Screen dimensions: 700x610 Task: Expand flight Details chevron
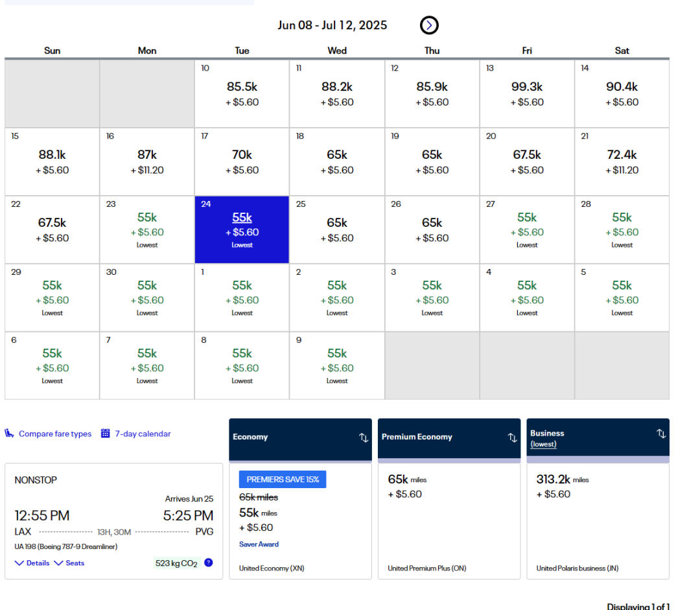point(19,563)
